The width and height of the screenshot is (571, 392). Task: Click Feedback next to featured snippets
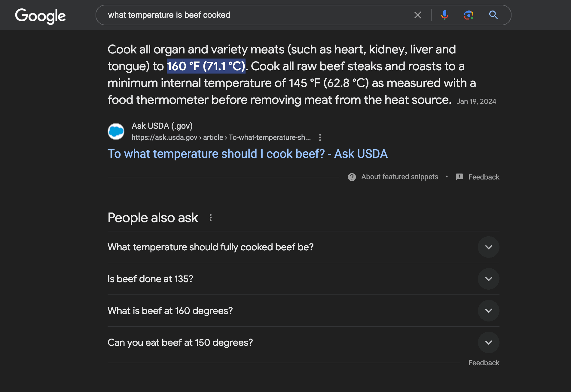click(484, 177)
